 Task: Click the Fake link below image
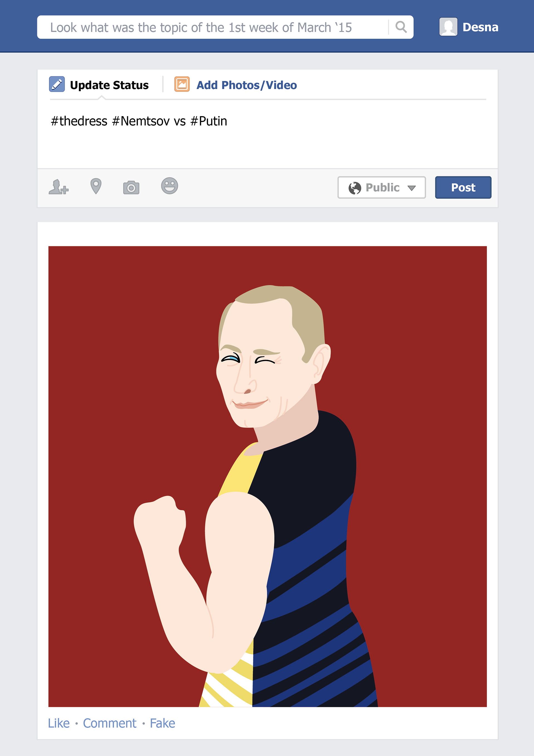(162, 723)
